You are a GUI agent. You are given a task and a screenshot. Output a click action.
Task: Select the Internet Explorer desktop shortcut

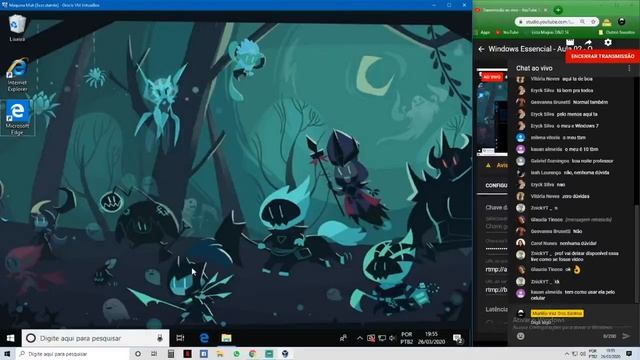(17, 75)
